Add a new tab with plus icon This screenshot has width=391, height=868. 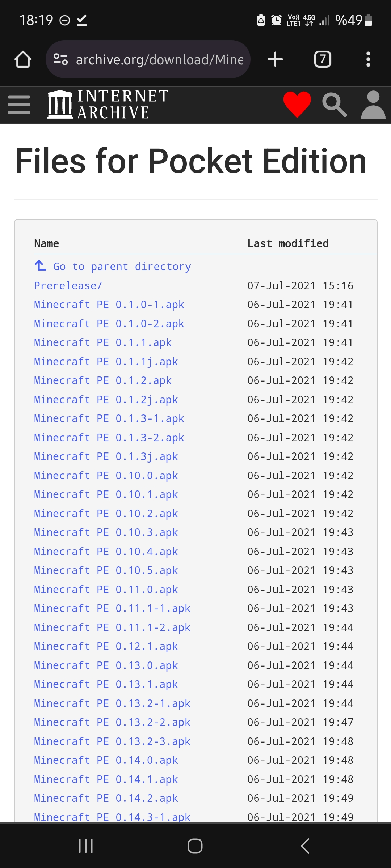coord(275,59)
